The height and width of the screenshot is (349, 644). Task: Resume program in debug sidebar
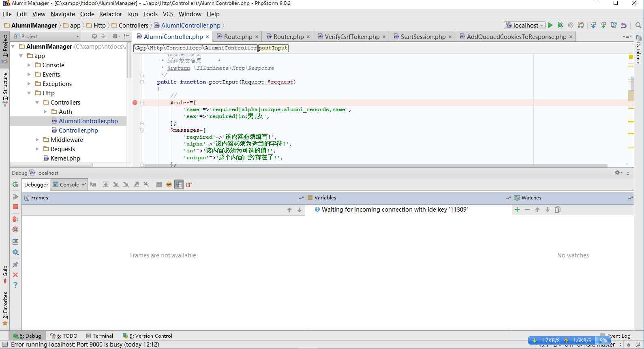[15, 197]
